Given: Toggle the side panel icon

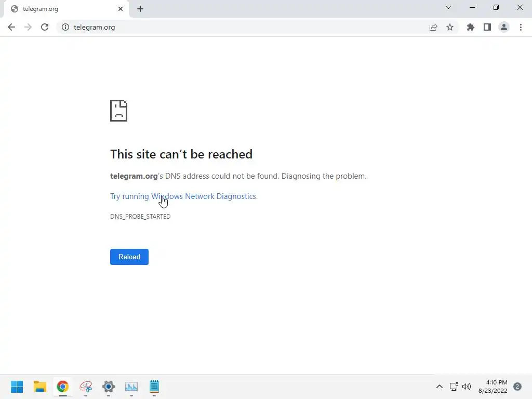Looking at the screenshot, I should coord(487,27).
